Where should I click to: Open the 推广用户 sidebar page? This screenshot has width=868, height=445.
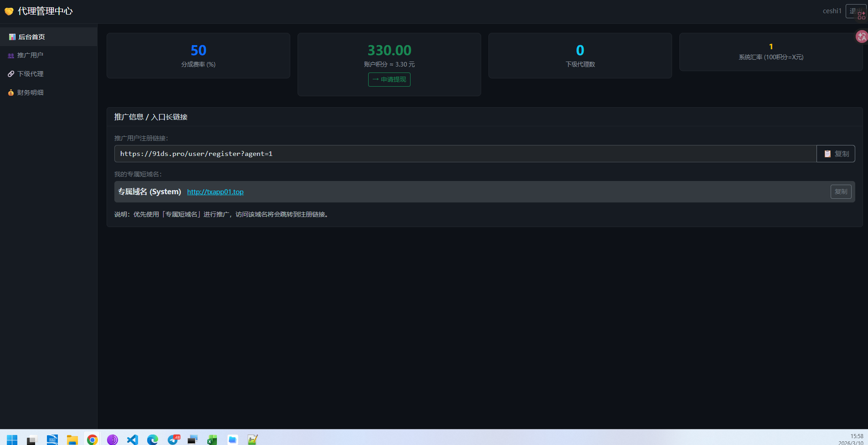[30, 55]
